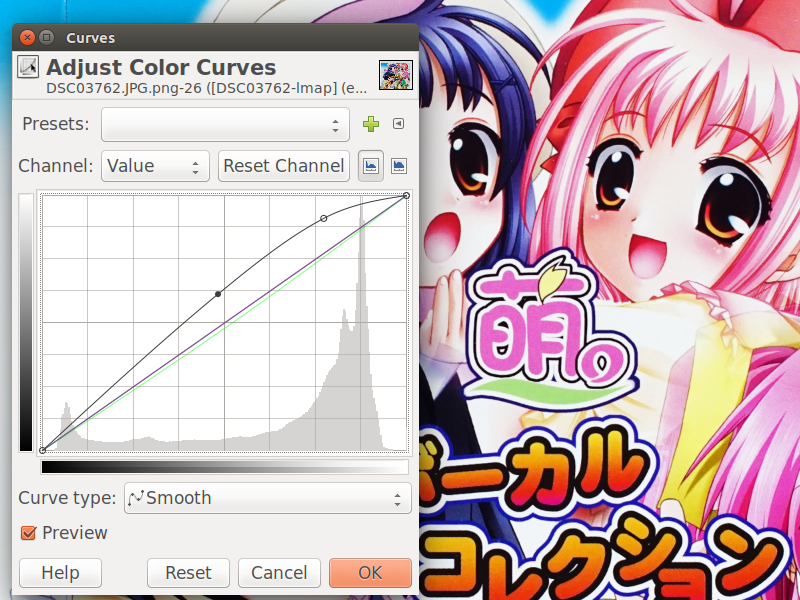Toggle the Preview checkbox
The height and width of the screenshot is (600, 800).
tap(28, 533)
